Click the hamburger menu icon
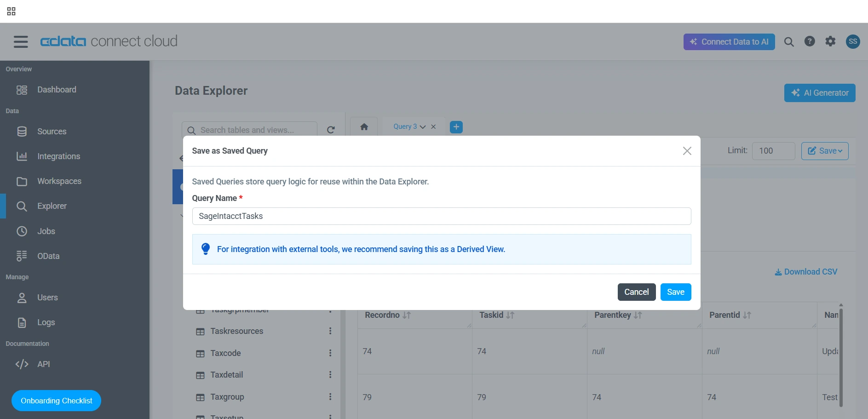Image resolution: width=868 pixels, height=419 pixels. (21, 42)
